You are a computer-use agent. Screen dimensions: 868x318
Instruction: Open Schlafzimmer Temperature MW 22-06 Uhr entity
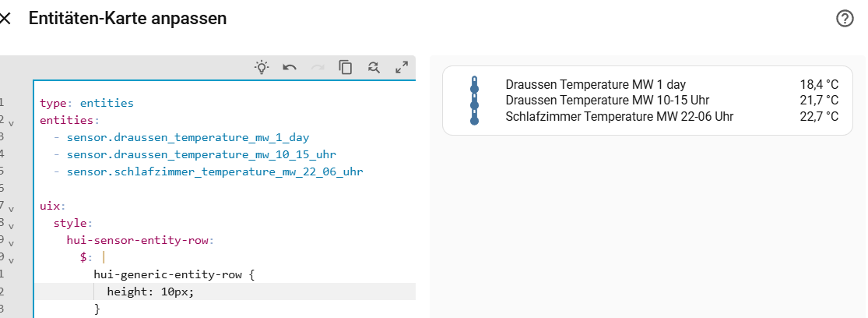620,117
